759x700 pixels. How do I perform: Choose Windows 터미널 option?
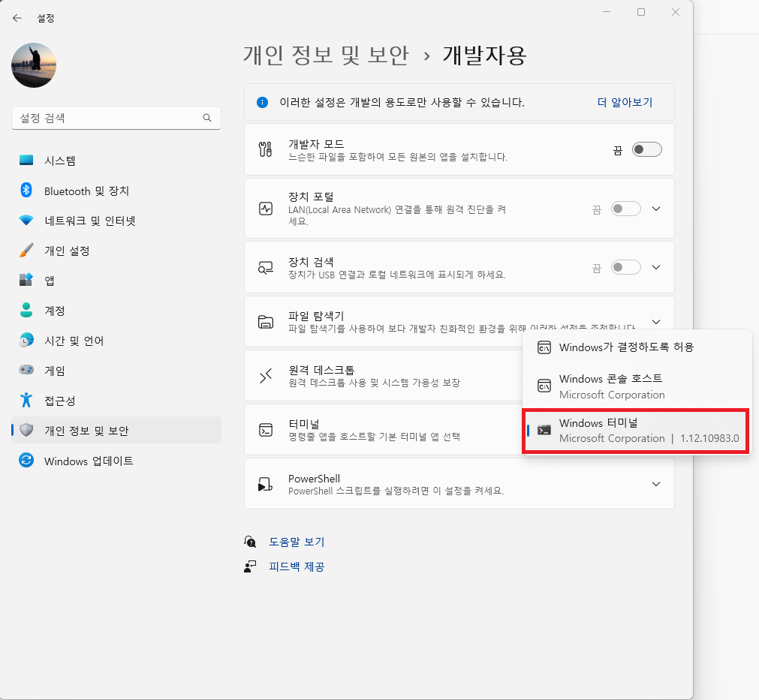(x=637, y=431)
